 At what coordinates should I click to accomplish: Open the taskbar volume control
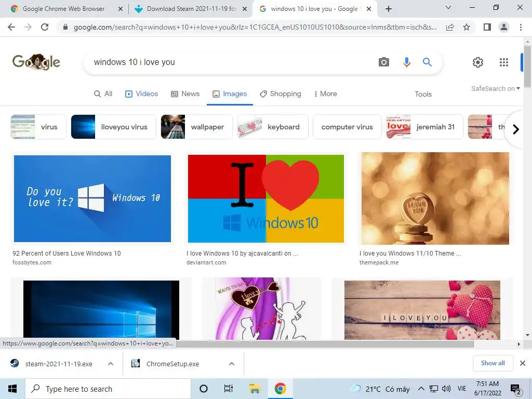click(446, 389)
